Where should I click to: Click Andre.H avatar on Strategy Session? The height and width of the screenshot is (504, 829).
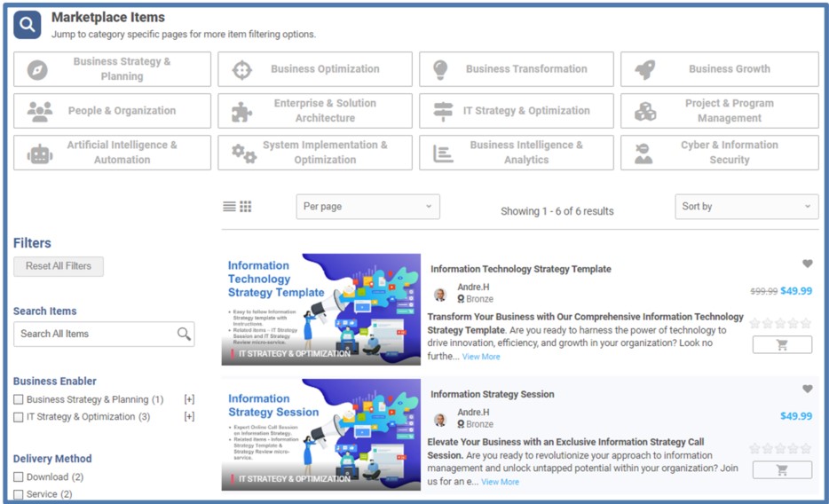click(x=440, y=420)
